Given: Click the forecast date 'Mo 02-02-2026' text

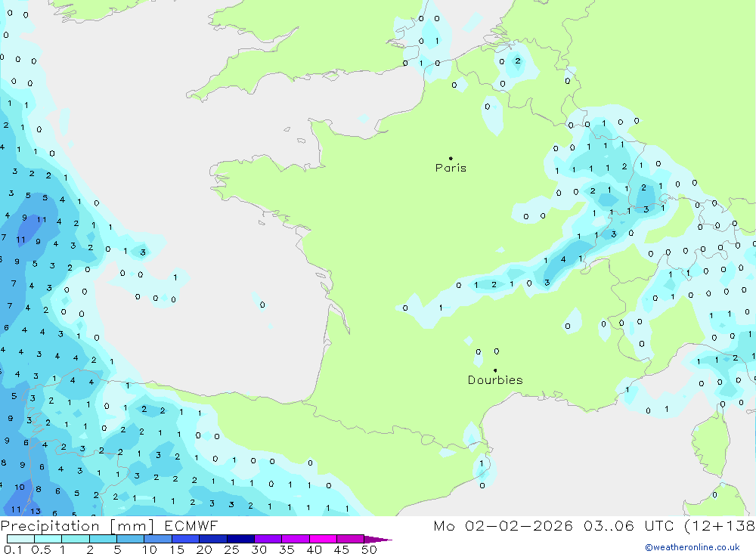Looking at the screenshot, I should [503, 525].
